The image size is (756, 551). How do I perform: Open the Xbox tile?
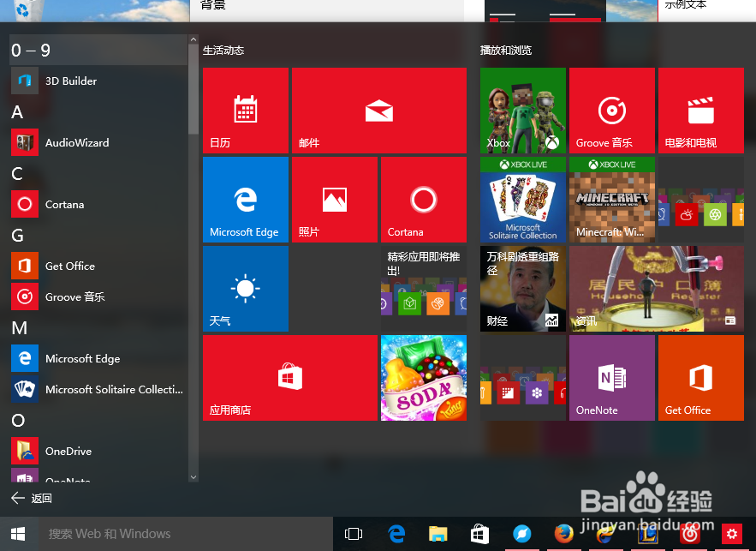pos(523,111)
